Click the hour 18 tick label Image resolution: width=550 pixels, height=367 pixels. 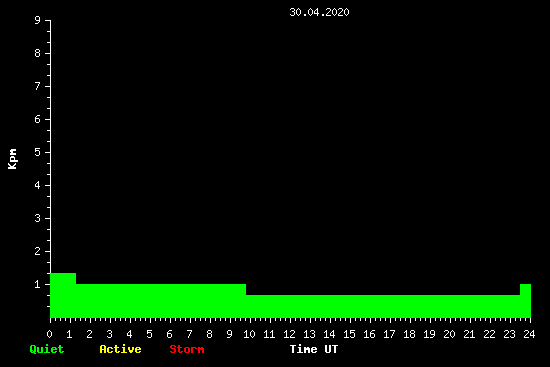[409, 334]
